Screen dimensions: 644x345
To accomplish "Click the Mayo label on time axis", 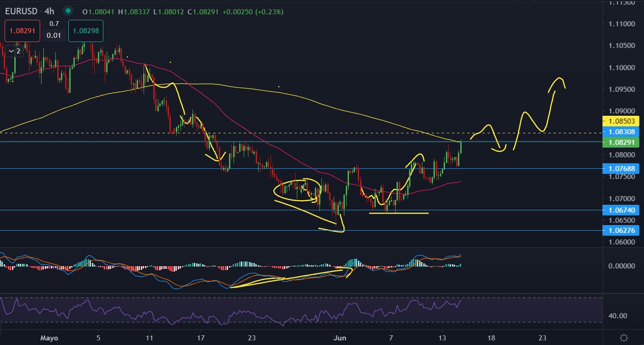I will point(49,338).
